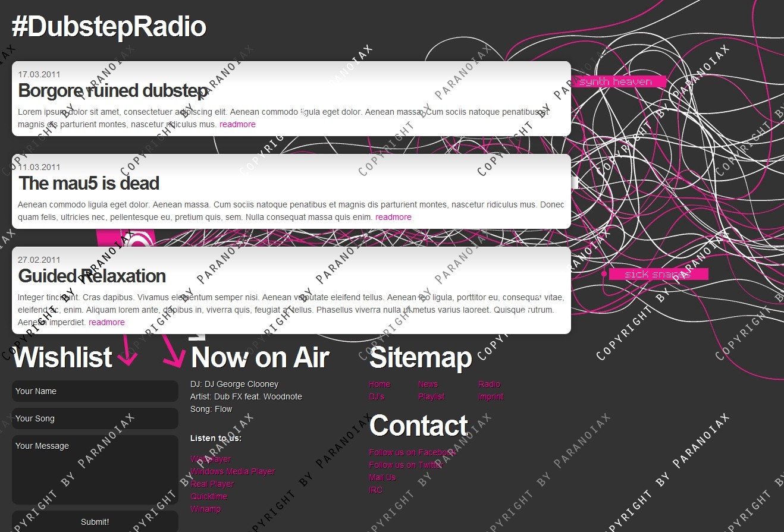784x532 pixels.
Task: Click the 'Listen to us:' label
Action: (216, 438)
